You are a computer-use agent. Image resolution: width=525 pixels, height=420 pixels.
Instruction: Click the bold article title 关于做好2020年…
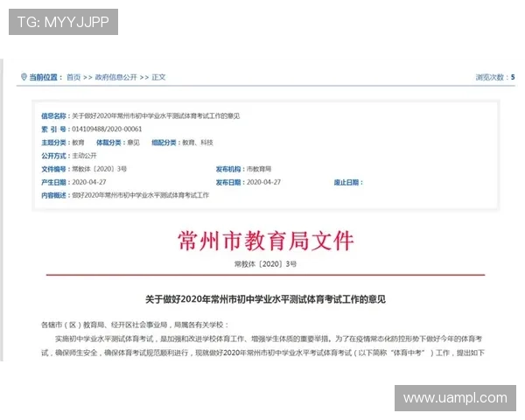[265, 299]
